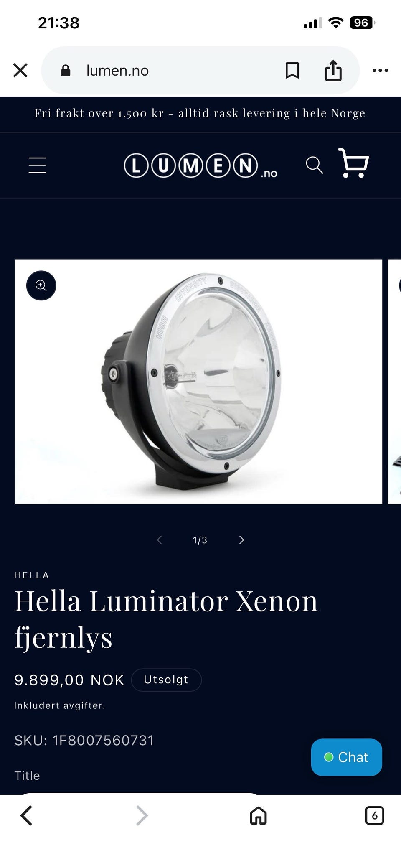This screenshot has height=868, width=401.
Task: Open the site search magnifier
Action: click(x=315, y=165)
